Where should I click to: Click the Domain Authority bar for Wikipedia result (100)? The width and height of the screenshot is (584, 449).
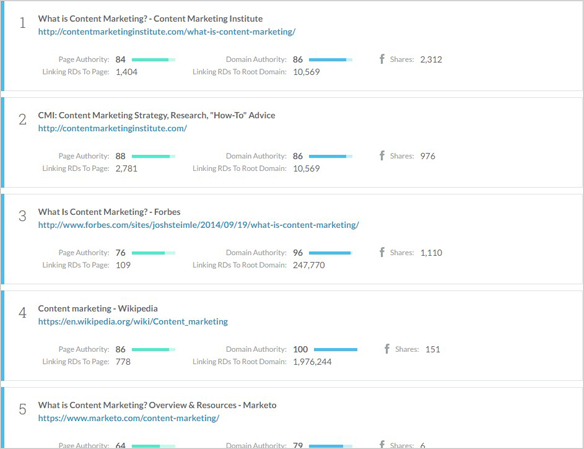click(336, 349)
